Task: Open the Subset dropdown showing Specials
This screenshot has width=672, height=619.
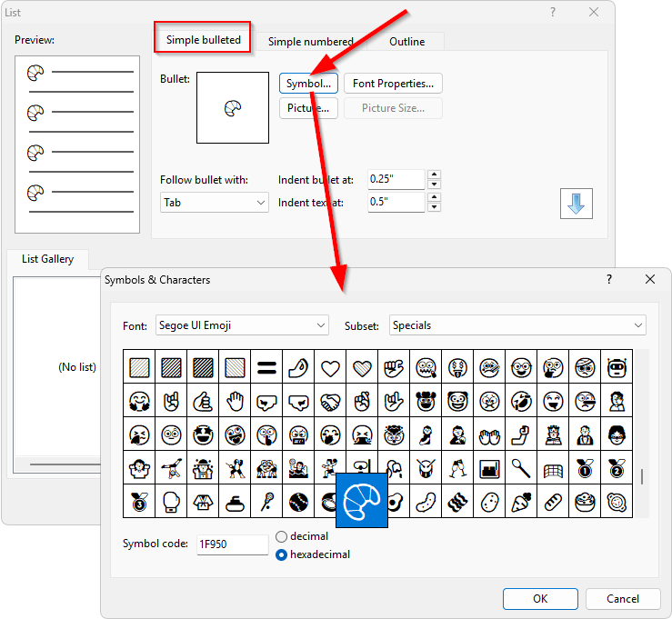Action: [517, 325]
